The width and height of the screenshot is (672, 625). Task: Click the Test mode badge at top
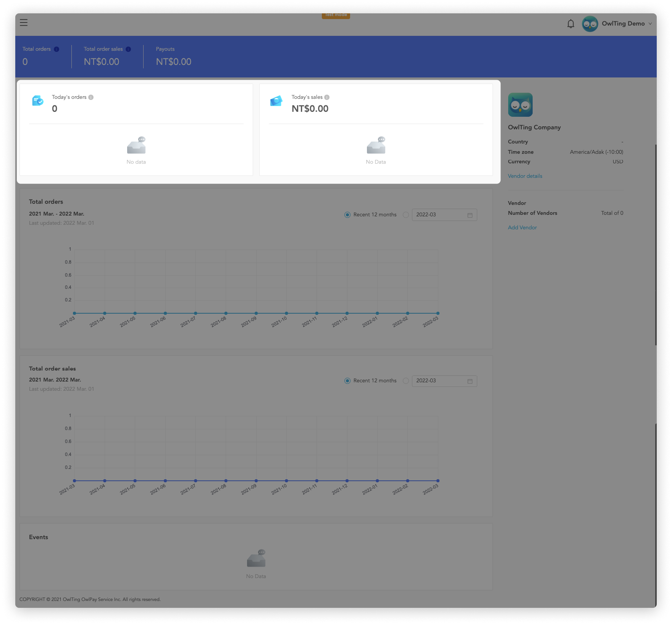pyautogui.click(x=336, y=15)
